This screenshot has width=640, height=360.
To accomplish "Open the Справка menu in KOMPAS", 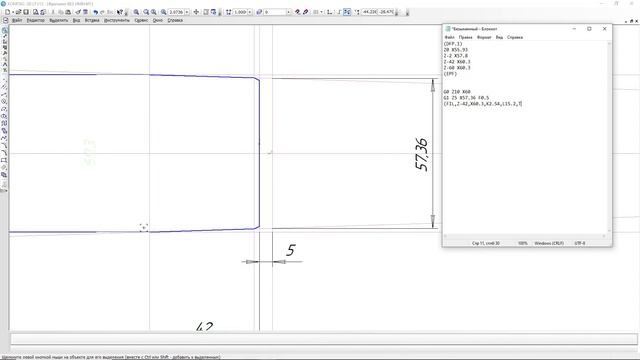I will click(x=175, y=20).
